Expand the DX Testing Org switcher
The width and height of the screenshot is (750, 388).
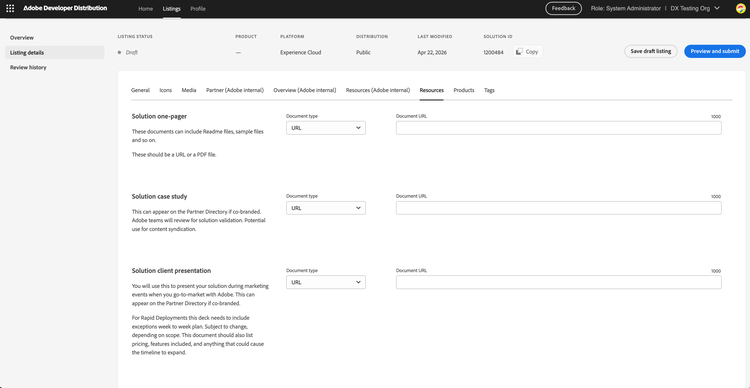[695, 9]
